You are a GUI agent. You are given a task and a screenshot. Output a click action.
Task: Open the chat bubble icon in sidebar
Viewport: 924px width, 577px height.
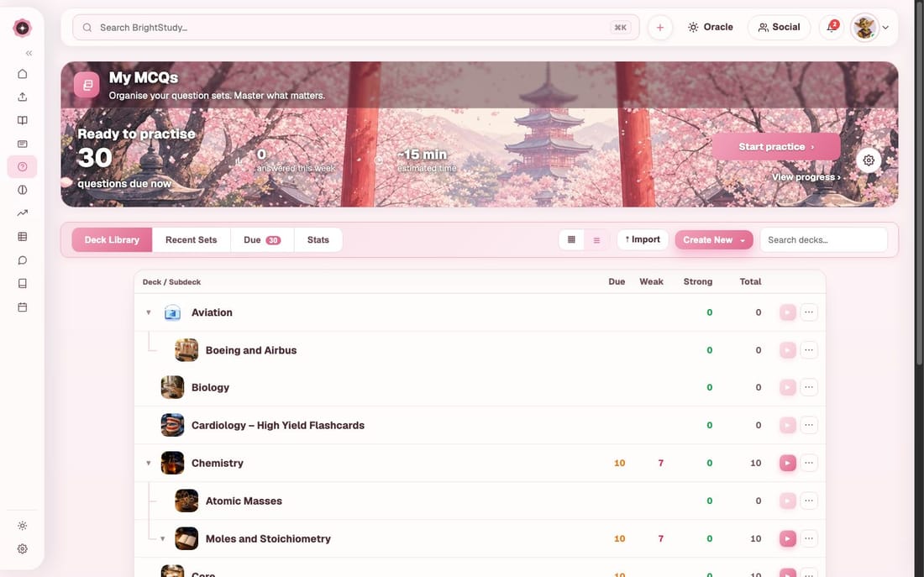tap(23, 260)
